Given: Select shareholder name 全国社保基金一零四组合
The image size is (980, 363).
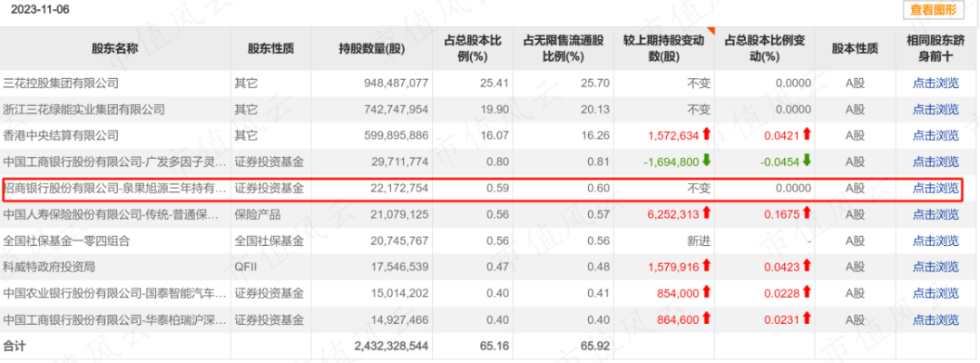Looking at the screenshot, I should 66,241.
